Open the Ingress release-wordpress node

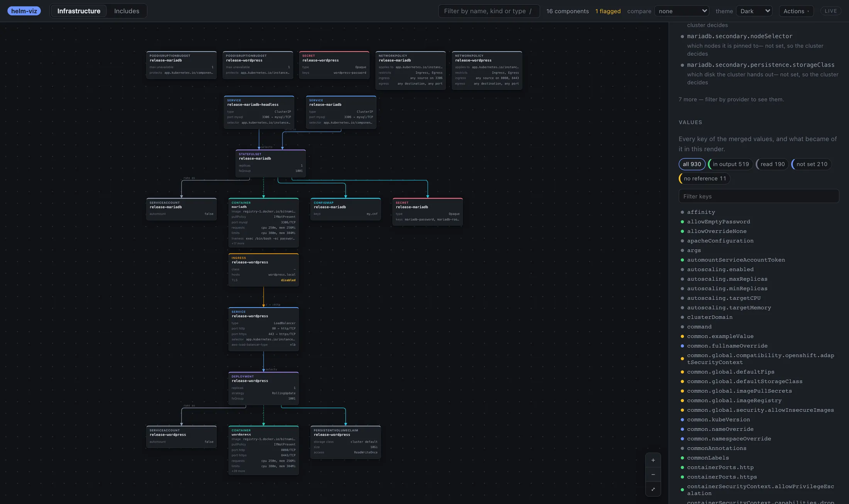(264, 270)
